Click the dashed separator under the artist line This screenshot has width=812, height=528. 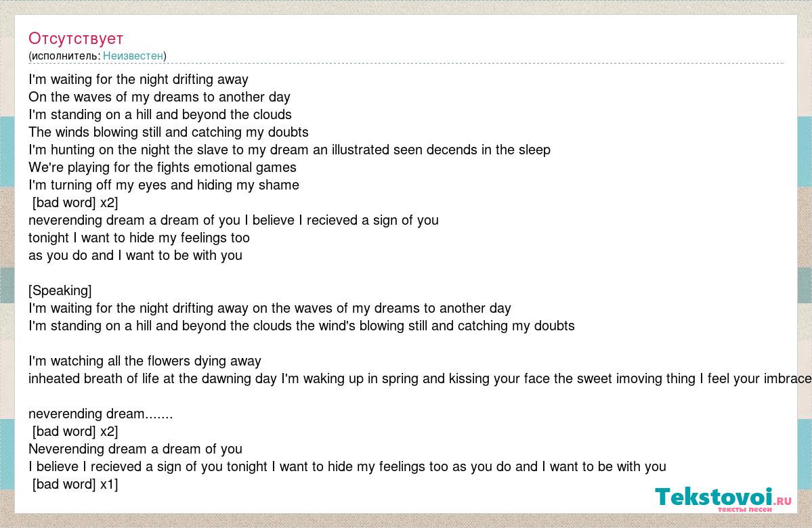click(406, 64)
